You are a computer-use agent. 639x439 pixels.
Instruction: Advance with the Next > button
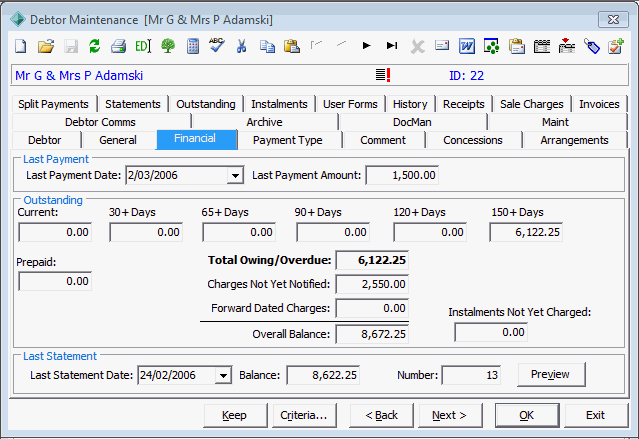[449, 415]
